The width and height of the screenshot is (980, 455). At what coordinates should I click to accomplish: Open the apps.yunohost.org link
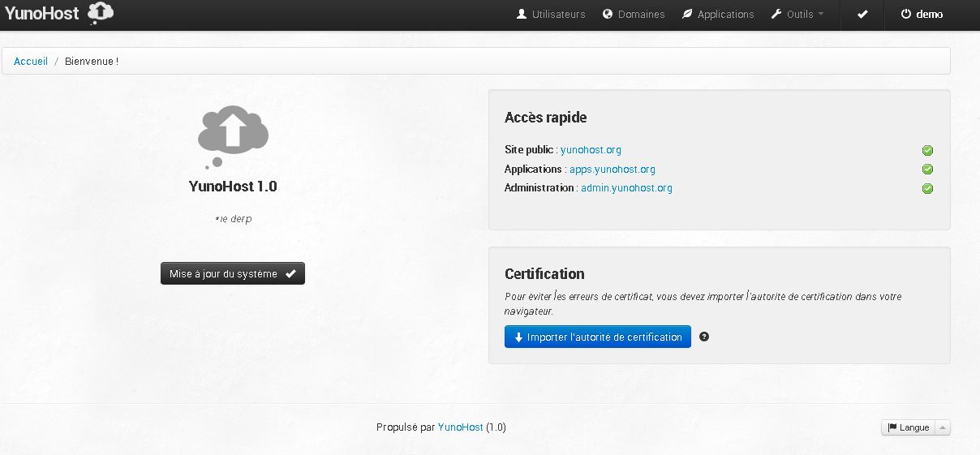[x=612, y=170]
